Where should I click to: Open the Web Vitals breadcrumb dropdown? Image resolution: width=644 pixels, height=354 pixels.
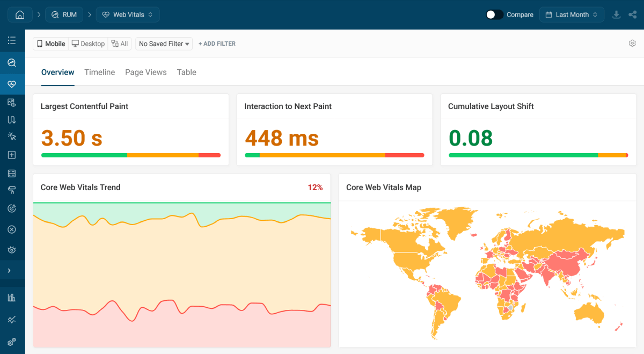[128, 15]
